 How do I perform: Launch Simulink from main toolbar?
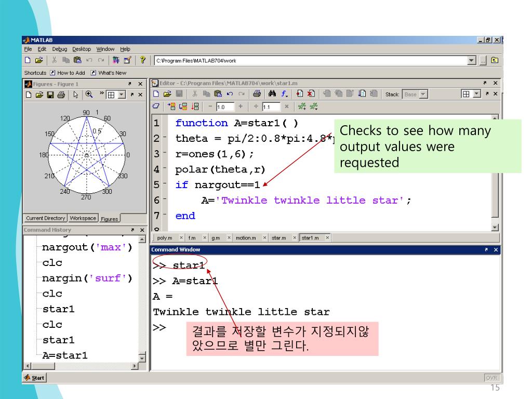[116, 60]
